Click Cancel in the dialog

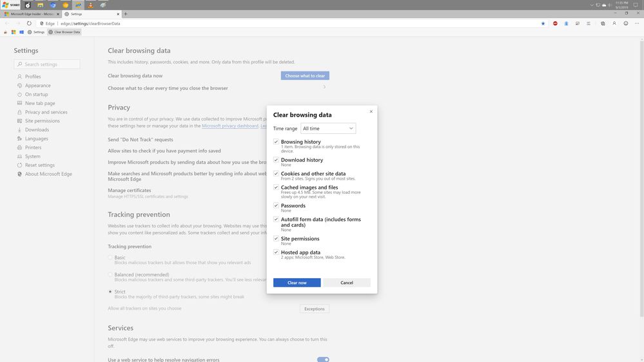(x=347, y=282)
